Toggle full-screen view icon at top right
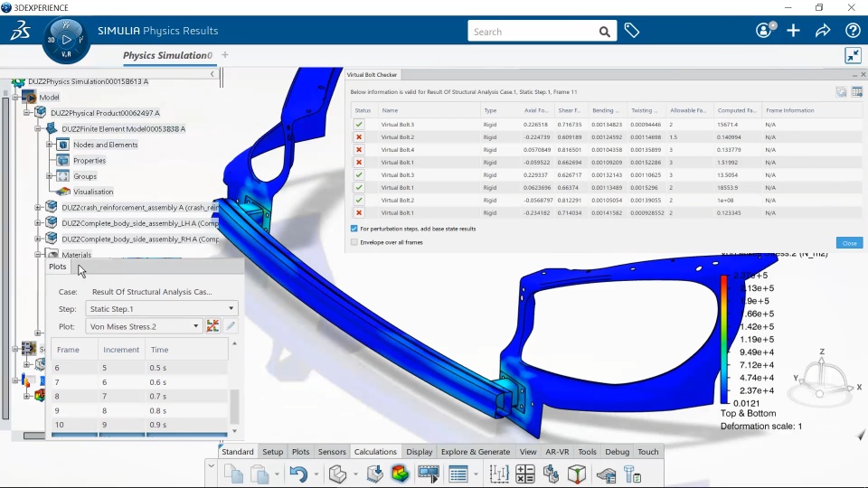The image size is (868, 488). pos(853,55)
